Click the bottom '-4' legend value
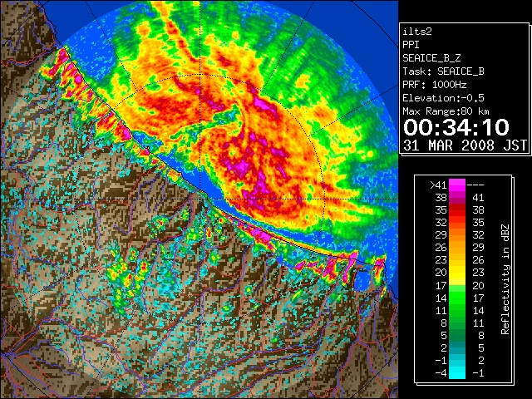 (441, 372)
